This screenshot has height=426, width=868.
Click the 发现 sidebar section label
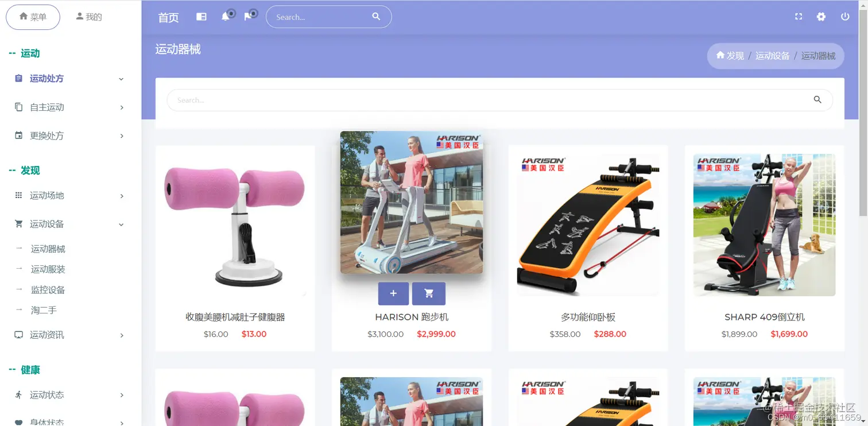(30, 171)
